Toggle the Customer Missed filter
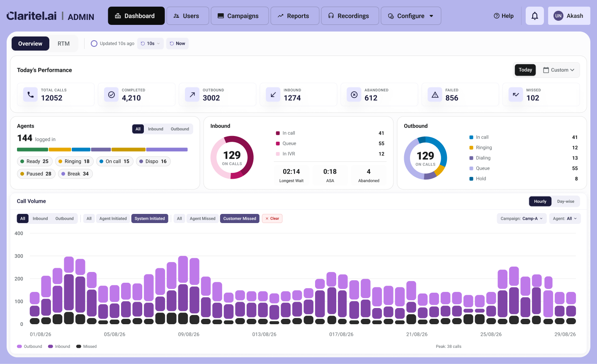This screenshot has height=364, width=597. (x=240, y=218)
